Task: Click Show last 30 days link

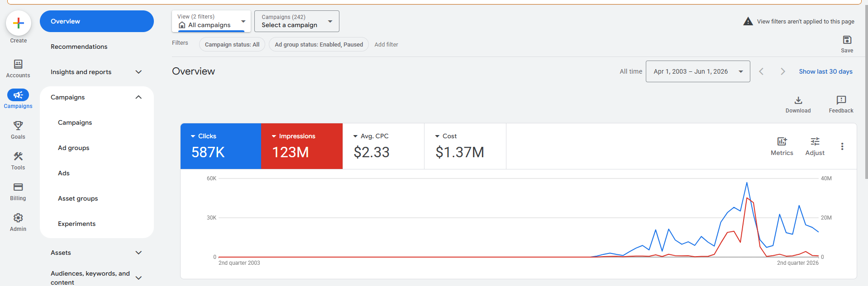Action: [x=825, y=71]
